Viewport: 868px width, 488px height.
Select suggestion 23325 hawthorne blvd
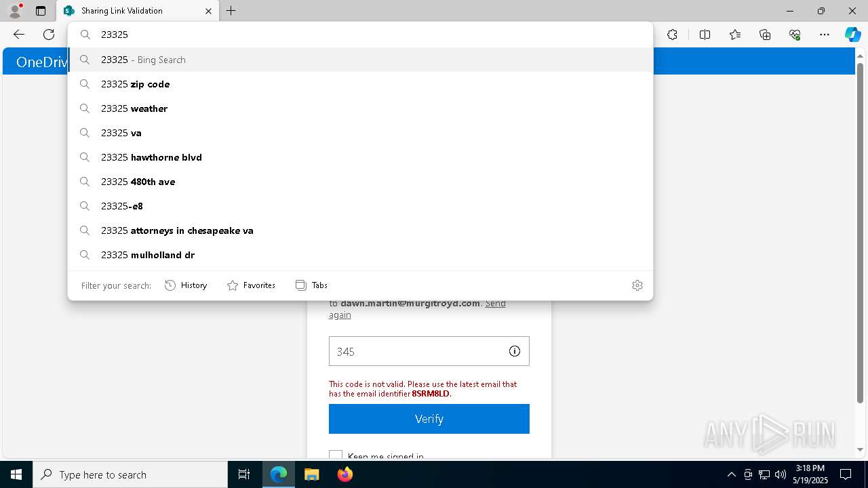click(361, 157)
